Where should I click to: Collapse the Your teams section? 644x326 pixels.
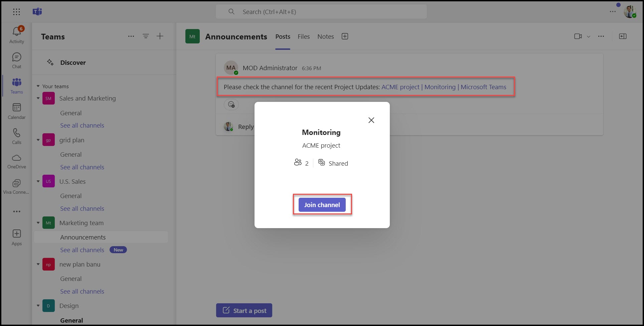tap(38, 86)
